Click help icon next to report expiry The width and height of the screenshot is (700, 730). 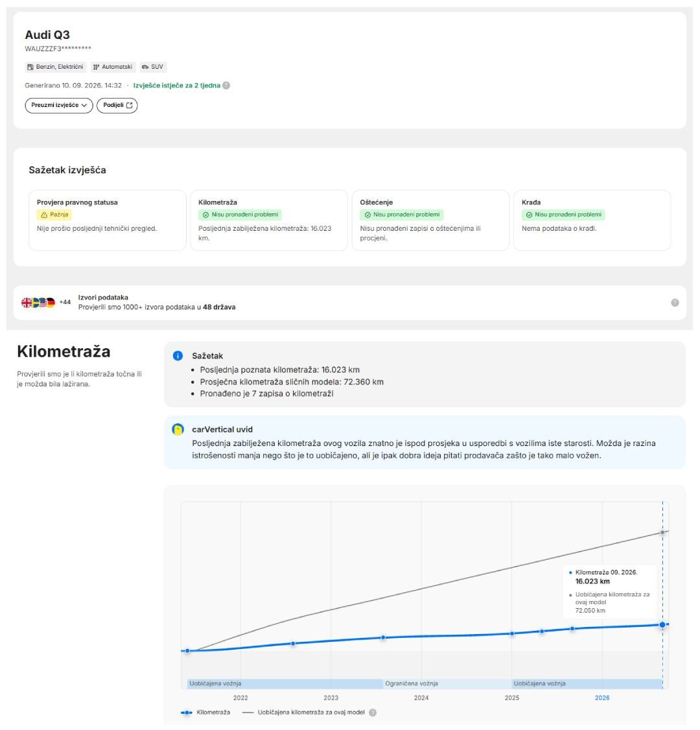pos(226,86)
